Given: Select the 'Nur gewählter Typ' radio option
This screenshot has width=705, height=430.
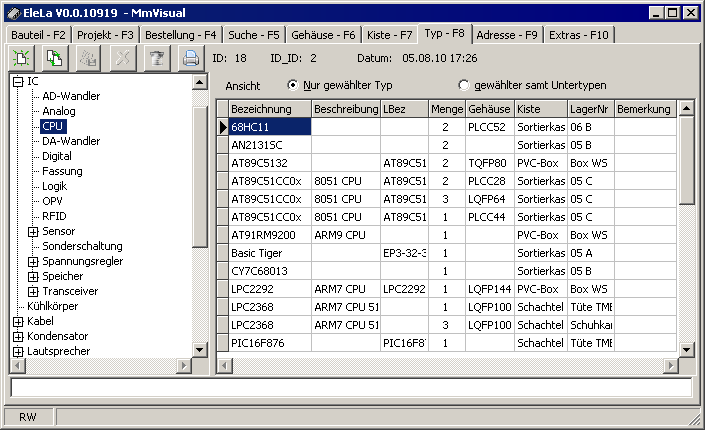Looking at the screenshot, I should click(x=293, y=85).
